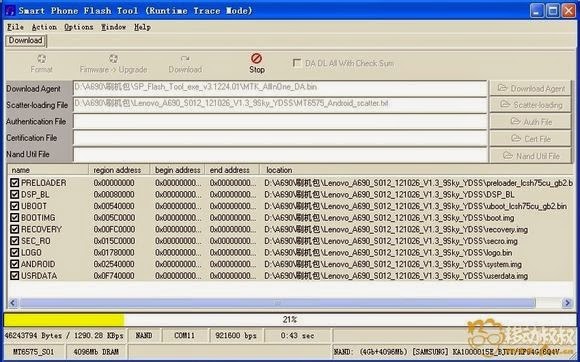Open the File menu

[15, 27]
